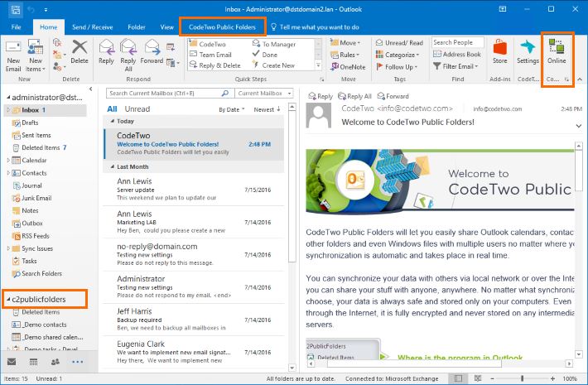This screenshot has height=385, width=588.
Task: Click the CodeTwo Online status icon
Action: 557,51
